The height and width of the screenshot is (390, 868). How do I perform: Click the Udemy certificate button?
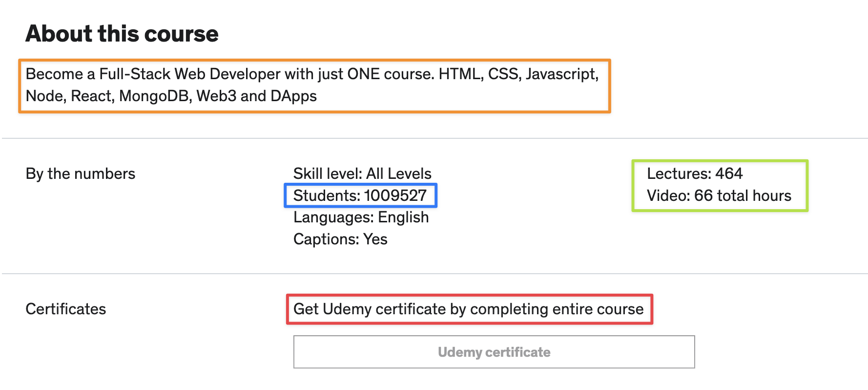click(494, 352)
